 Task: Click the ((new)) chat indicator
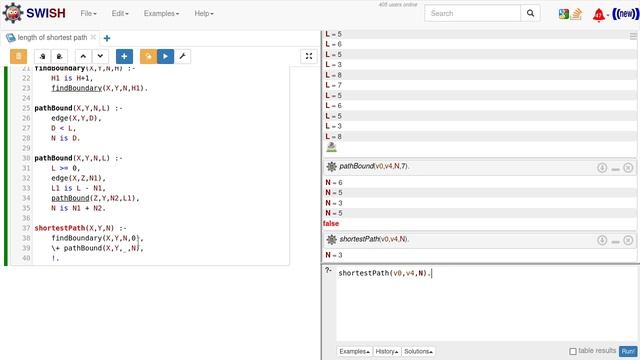coord(625,14)
